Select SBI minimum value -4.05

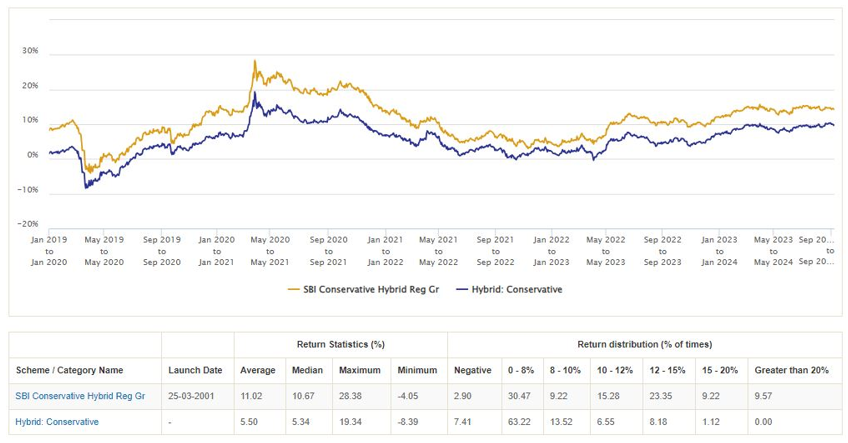(408, 396)
